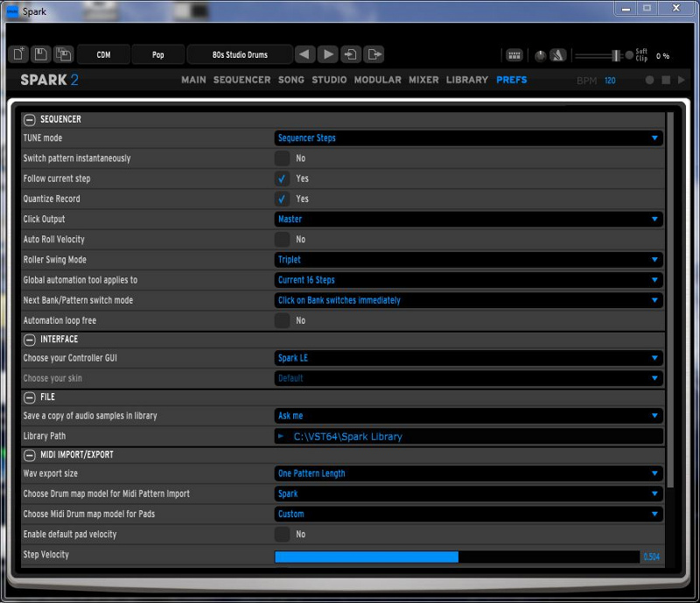Click the BPM value 120
Screen dimensions: 700x603
tap(610, 81)
